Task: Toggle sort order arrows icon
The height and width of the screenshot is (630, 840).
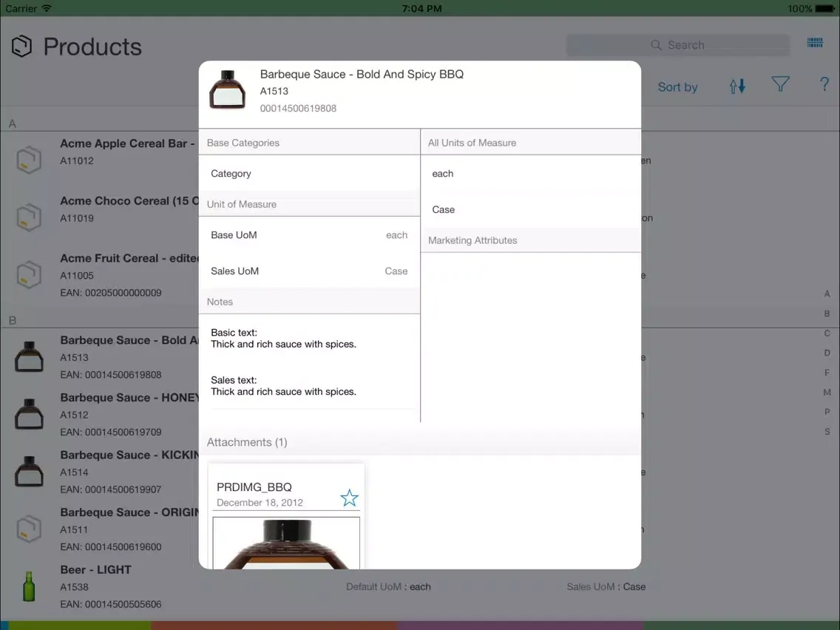Action: click(x=737, y=86)
